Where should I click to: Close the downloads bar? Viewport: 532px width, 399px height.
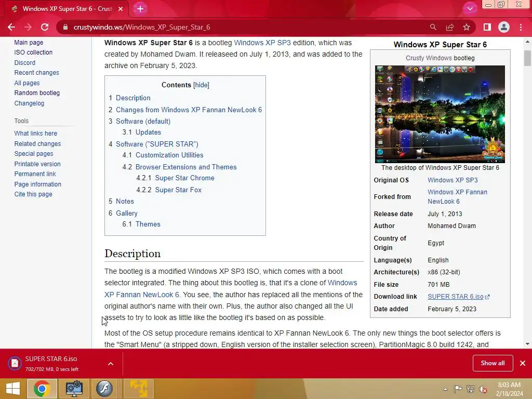click(x=523, y=363)
